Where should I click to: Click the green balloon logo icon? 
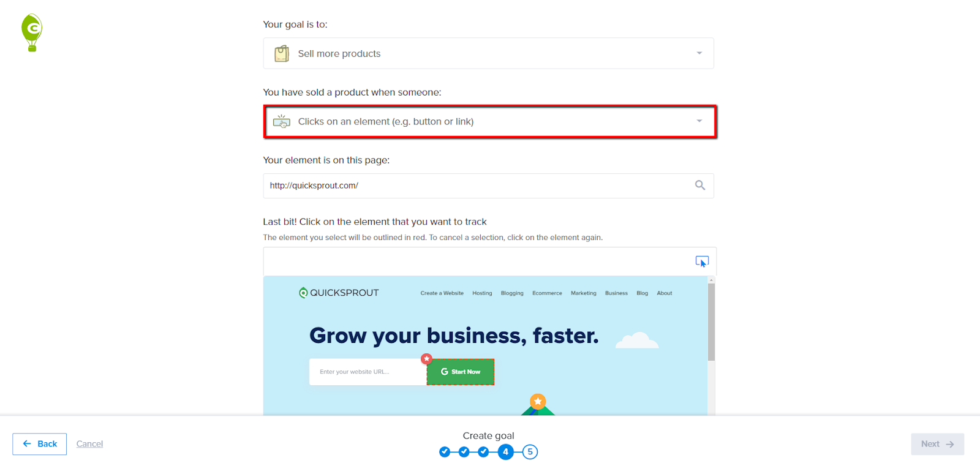click(x=32, y=32)
